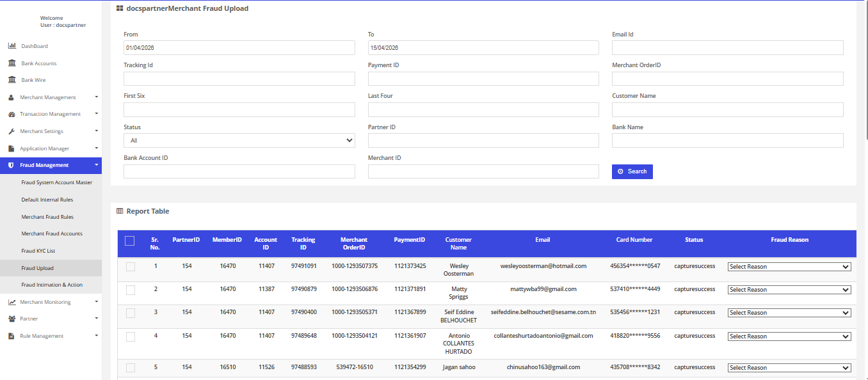Click the DashBoard chart icon in sidebar

click(x=12, y=46)
